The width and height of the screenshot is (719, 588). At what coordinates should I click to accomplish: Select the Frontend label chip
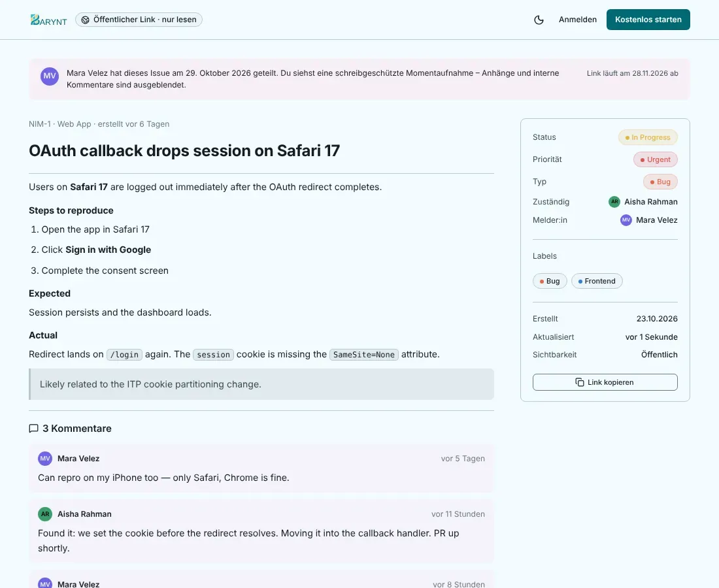click(597, 281)
